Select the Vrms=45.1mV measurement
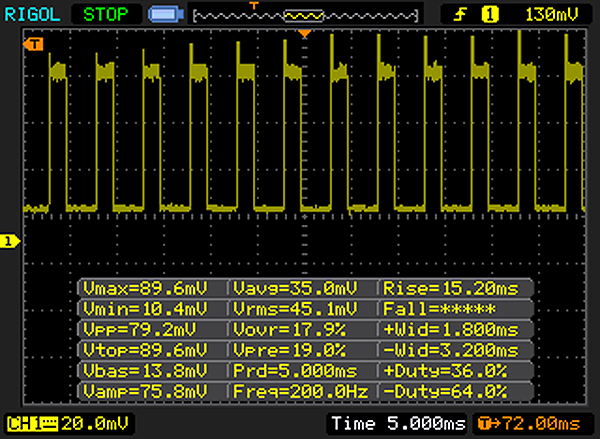 click(295, 309)
